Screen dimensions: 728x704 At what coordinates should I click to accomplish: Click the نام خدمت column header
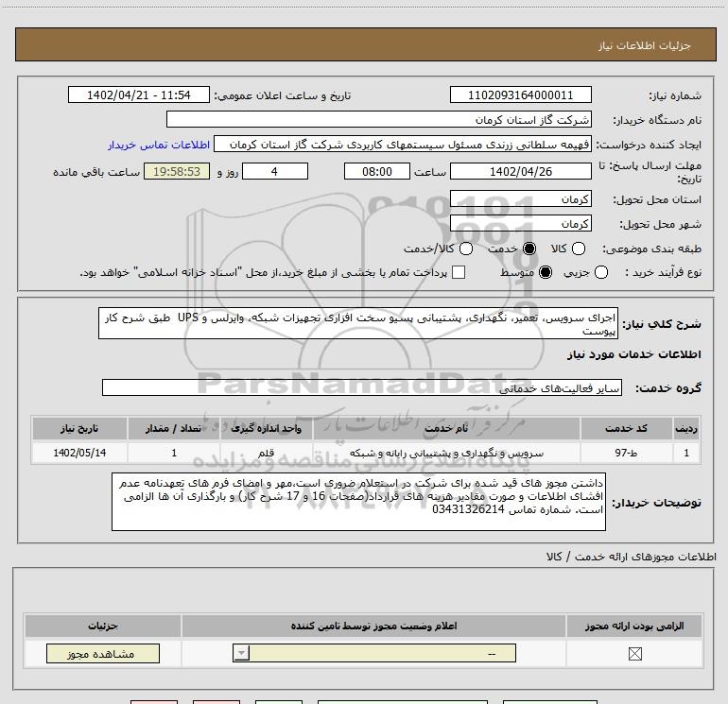click(x=446, y=428)
